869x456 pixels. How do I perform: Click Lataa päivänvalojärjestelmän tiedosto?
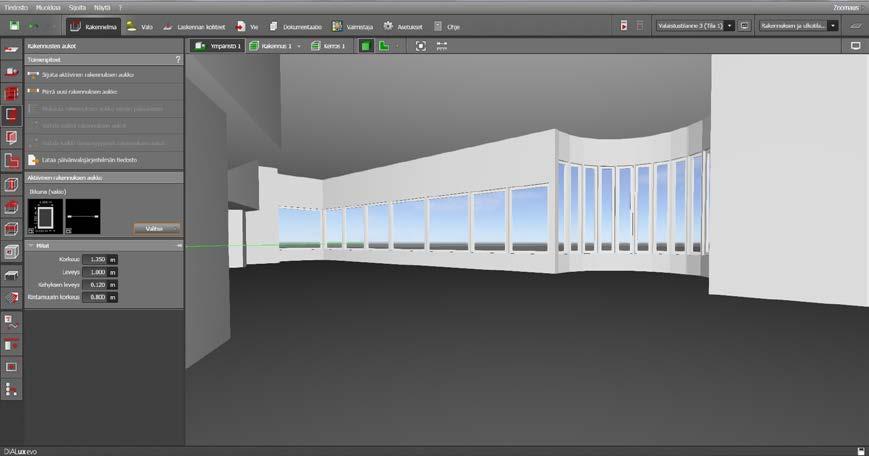coord(104,160)
